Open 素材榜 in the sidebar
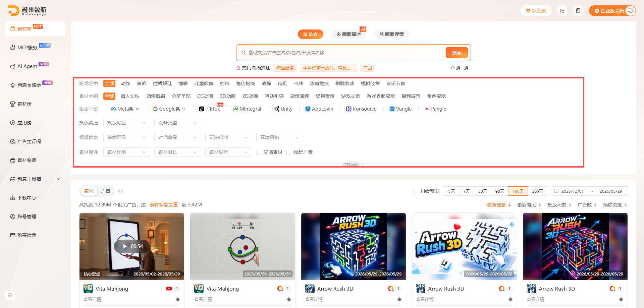Screen dimensions: 644x308 (x=36, y=104)
